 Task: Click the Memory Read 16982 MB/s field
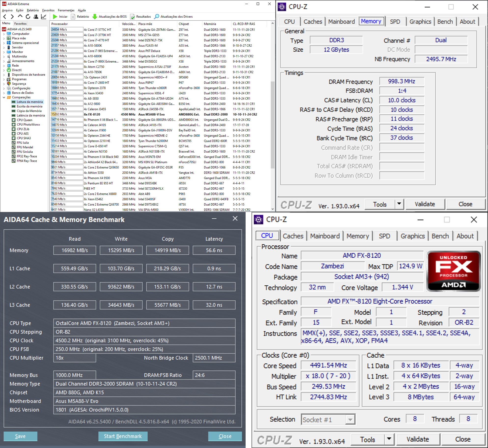click(x=75, y=250)
